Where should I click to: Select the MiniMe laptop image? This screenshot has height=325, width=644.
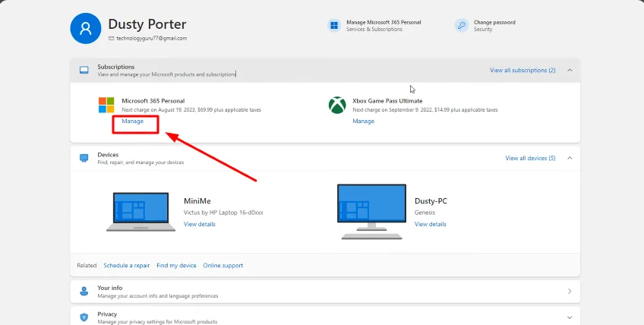(141, 212)
